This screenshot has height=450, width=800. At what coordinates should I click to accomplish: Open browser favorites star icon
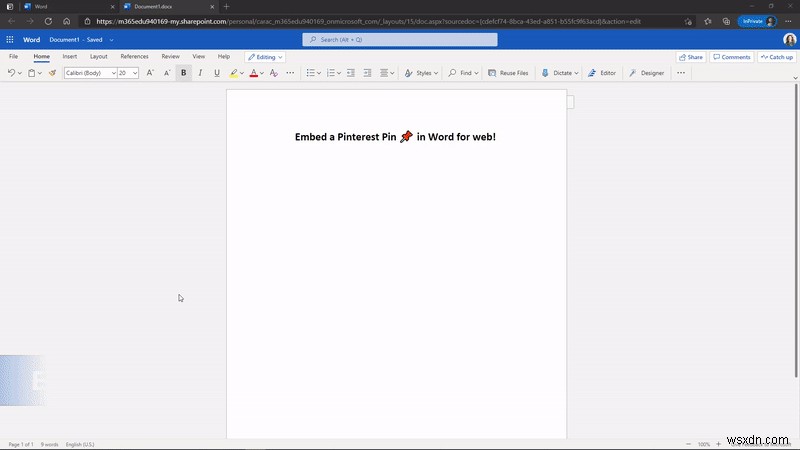(x=708, y=21)
